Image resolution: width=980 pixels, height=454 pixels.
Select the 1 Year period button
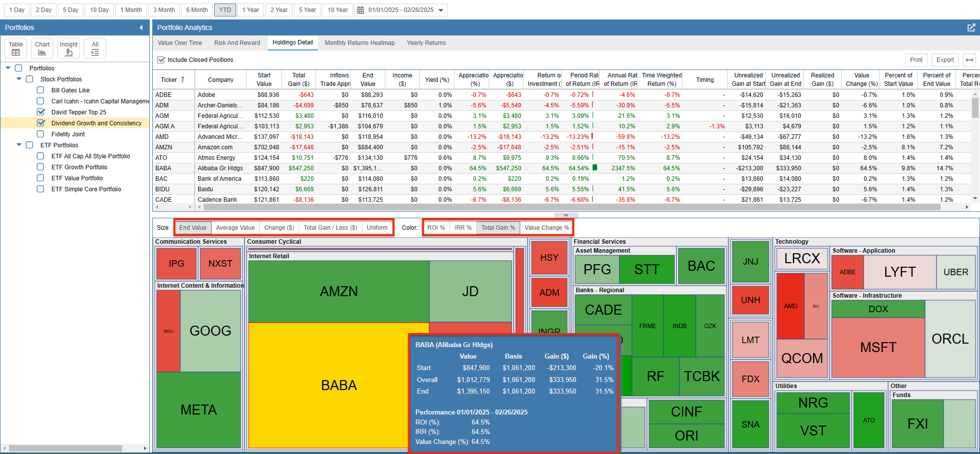[x=251, y=10]
